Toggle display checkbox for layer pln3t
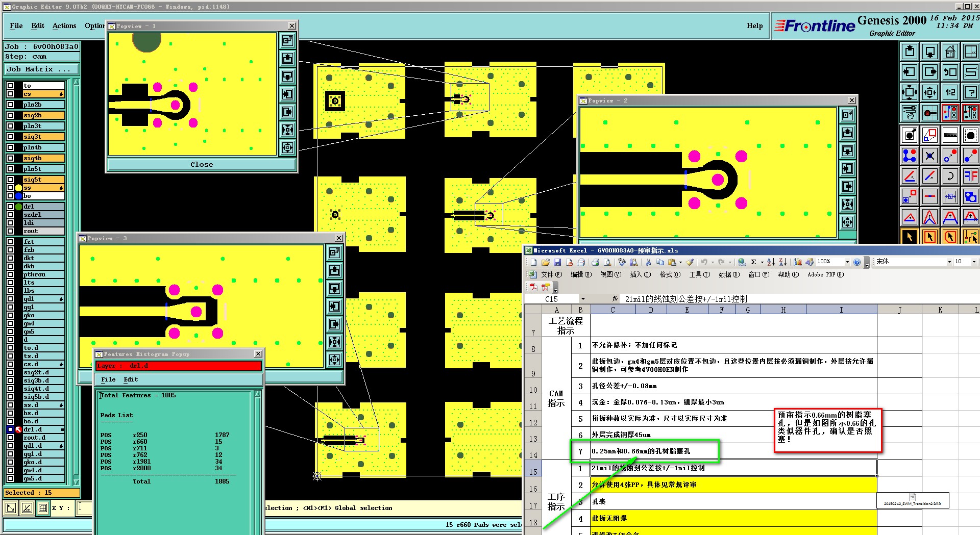 pos(10,126)
